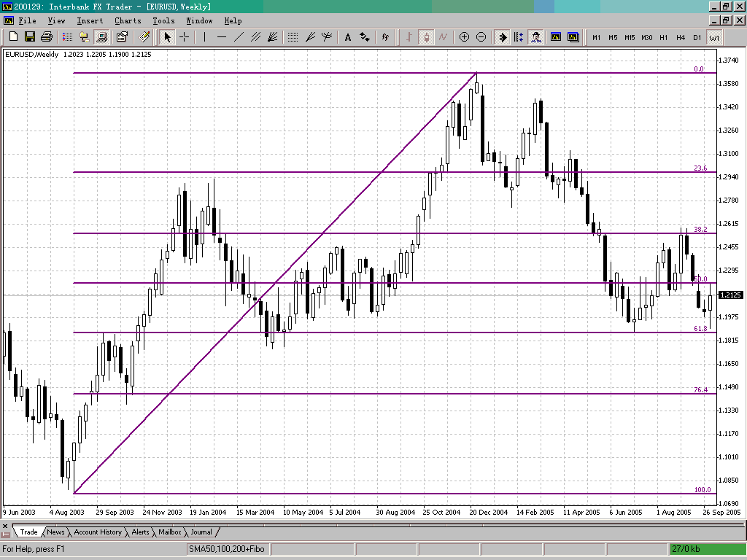
Task: Open the indicators list via the fx icon
Action: (385, 37)
